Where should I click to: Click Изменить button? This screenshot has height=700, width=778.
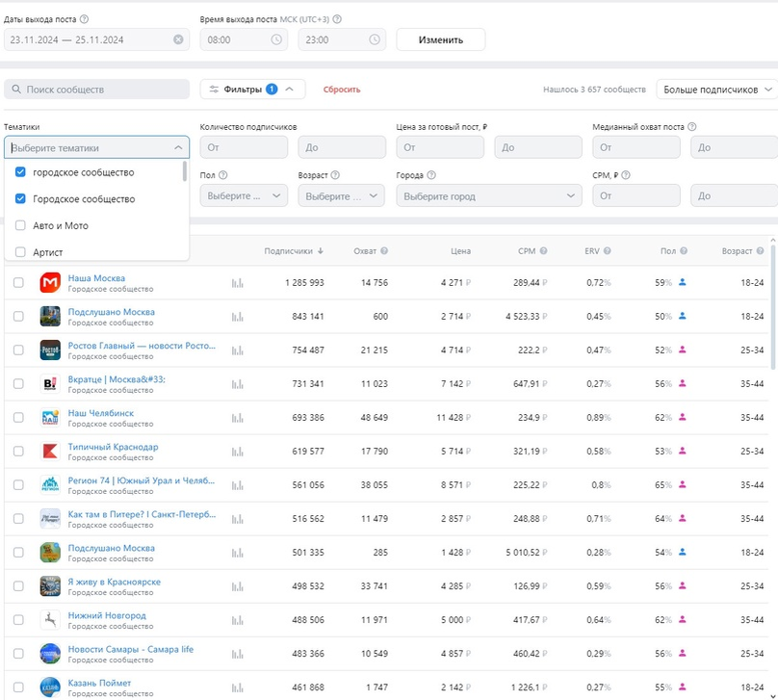tap(441, 39)
